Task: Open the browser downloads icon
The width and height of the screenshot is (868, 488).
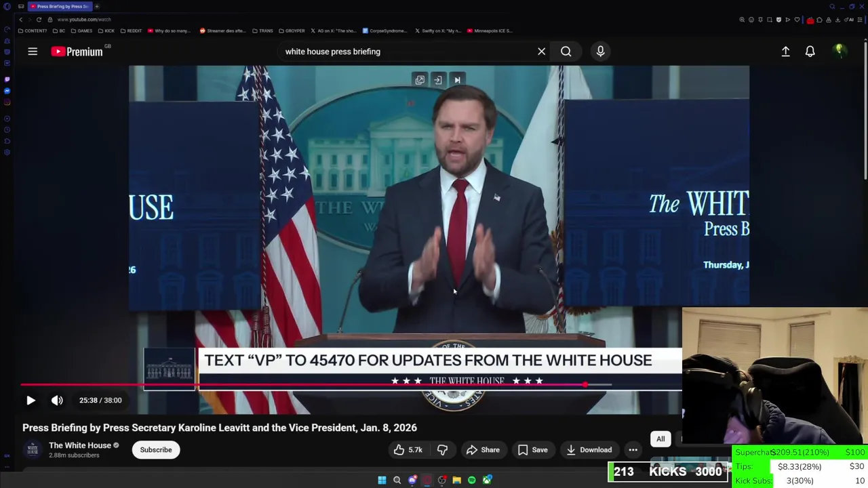Action: [837, 20]
